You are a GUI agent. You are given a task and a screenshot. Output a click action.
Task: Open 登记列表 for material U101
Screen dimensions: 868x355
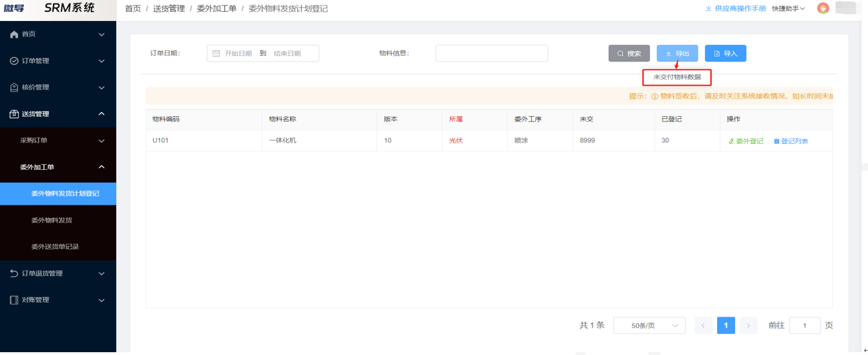pyautogui.click(x=790, y=141)
